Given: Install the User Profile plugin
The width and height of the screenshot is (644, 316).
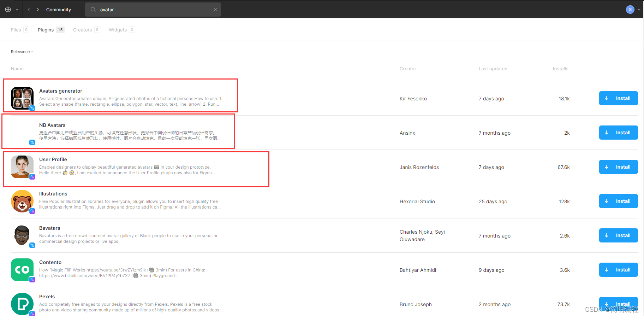Looking at the screenshot, I should click(618, 167).
